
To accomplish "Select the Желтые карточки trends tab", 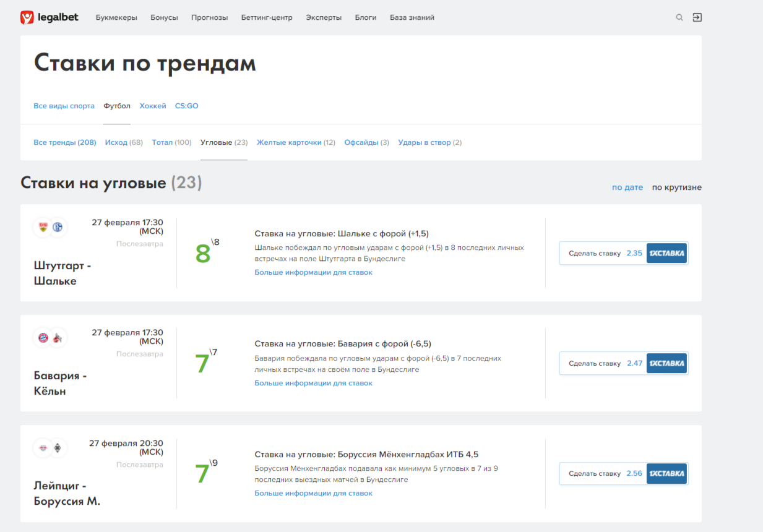I will click(x=289, y=142).
